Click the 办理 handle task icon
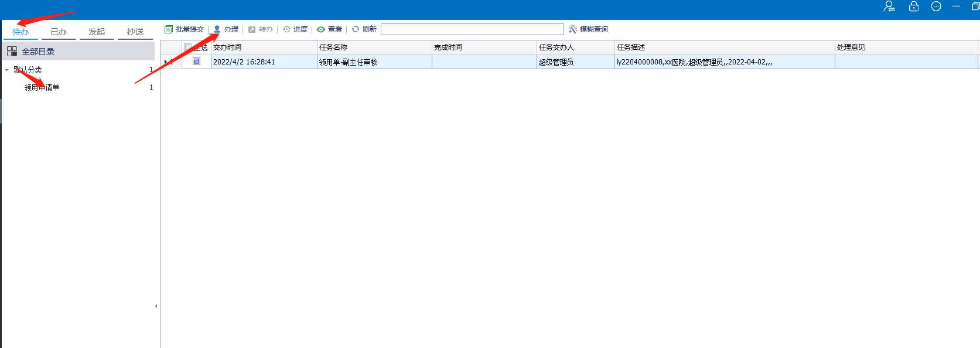The height and width of the screenshot is (348, 980). [x=217, y=29]
